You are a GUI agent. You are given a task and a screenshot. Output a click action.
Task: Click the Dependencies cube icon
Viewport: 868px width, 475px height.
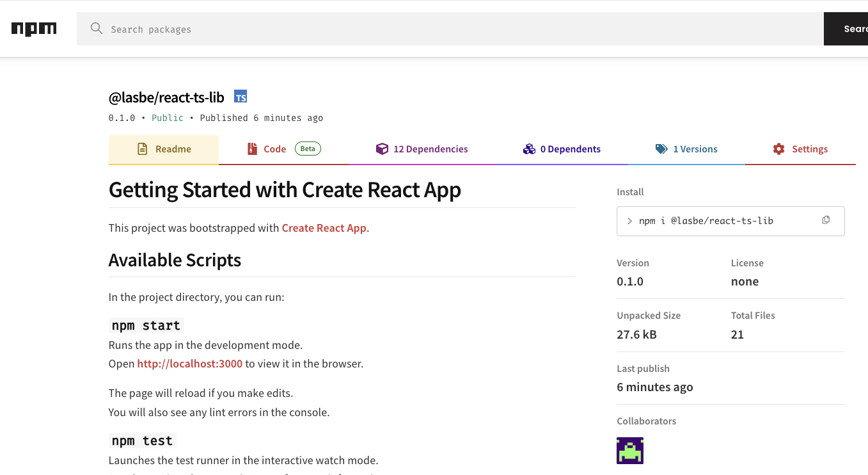[x=382, y=149]
